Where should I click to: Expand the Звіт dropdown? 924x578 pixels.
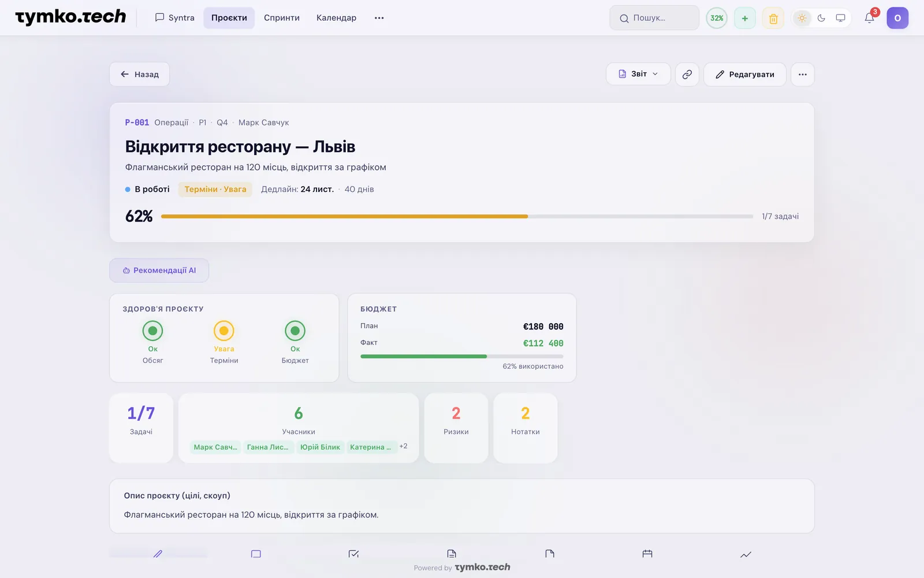tap(638, 74)
